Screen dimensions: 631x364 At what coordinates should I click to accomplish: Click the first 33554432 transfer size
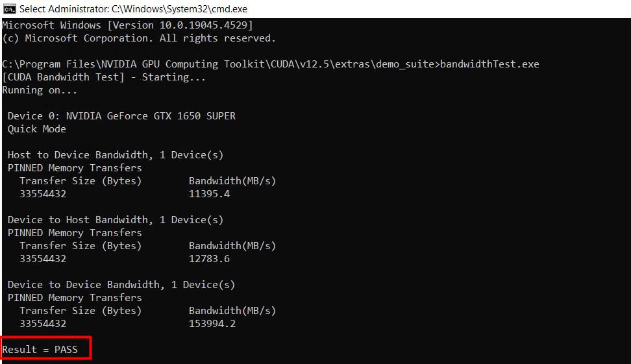pos(43,194)
